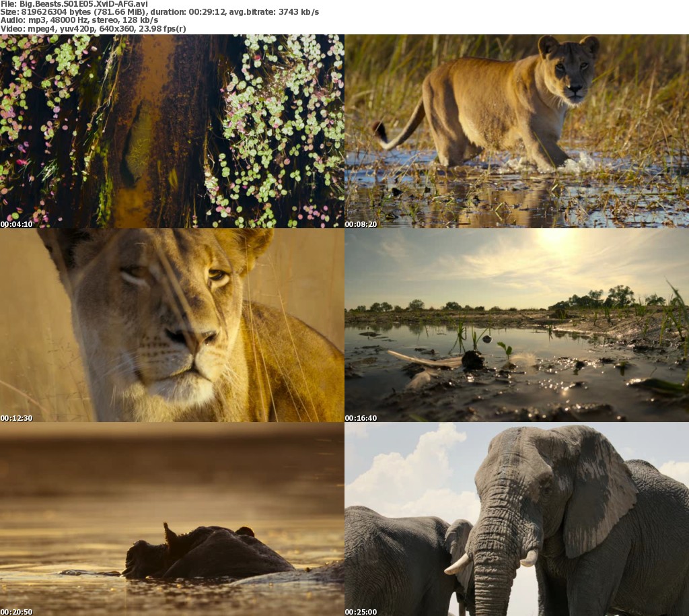Click the file name Big.Beasts.S01E05.XviD-AFG.avi

(82, 3)
